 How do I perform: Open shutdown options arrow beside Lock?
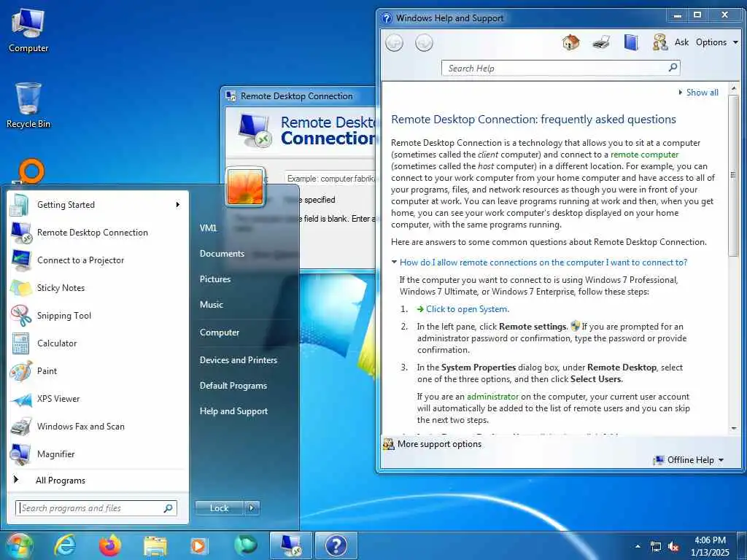point(252,508)
